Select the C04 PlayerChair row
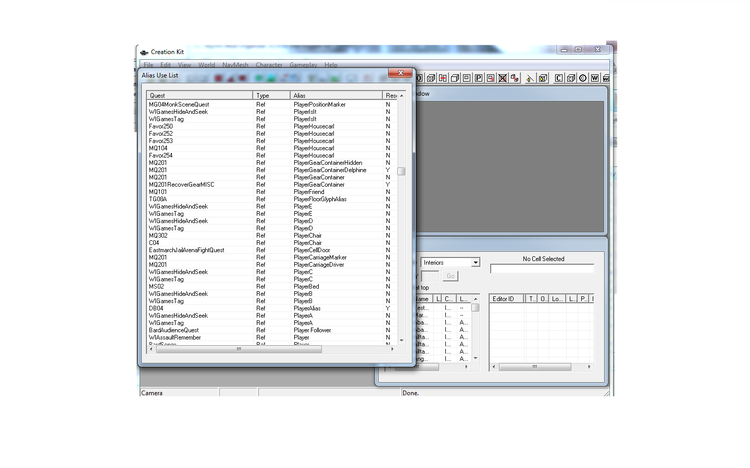The height and width of the screenshot is (468, 750). coord(271,243)
